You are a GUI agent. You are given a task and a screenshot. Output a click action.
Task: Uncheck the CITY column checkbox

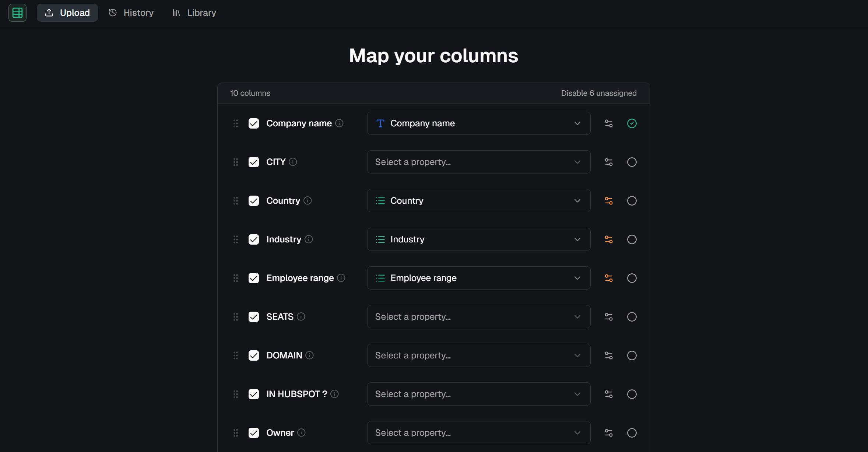(x=254, y=162)
